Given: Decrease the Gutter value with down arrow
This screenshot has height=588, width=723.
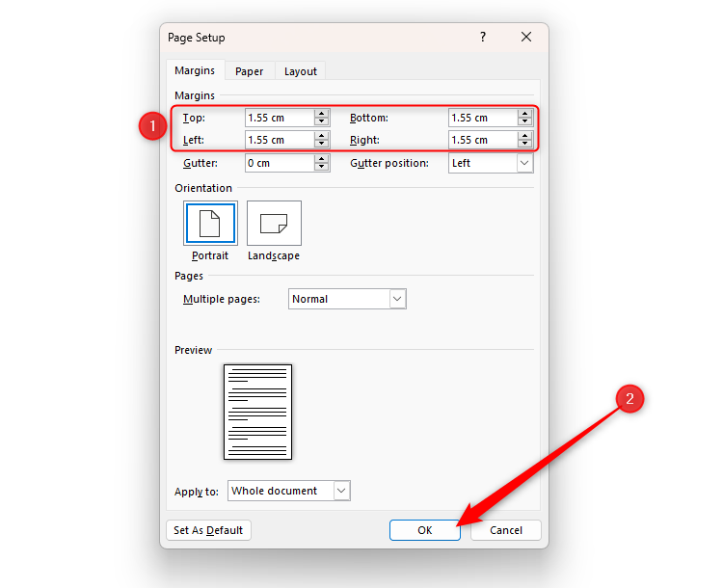Looking at the screenshot, I should point(322,167).
